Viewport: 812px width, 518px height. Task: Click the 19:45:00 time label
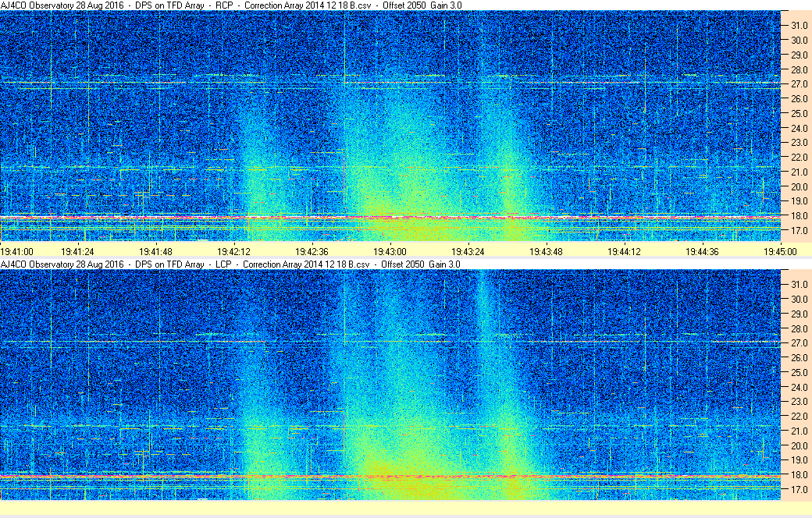(781, 252)
